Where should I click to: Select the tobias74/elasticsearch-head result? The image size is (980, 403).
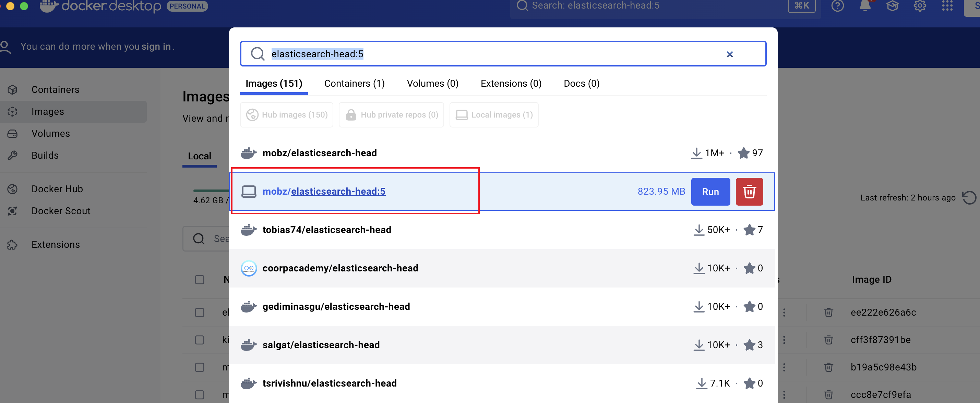coord(502,230)
